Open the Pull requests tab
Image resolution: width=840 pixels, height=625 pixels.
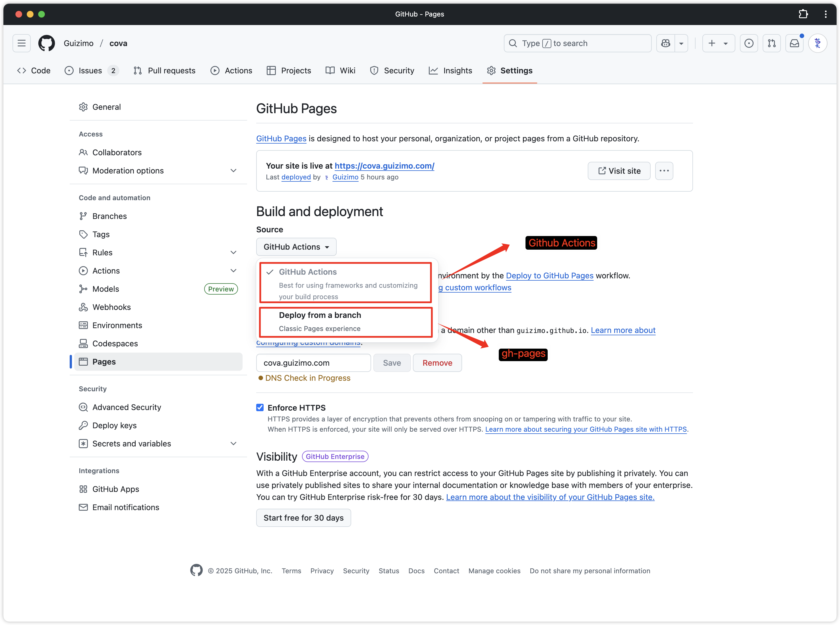165,70
